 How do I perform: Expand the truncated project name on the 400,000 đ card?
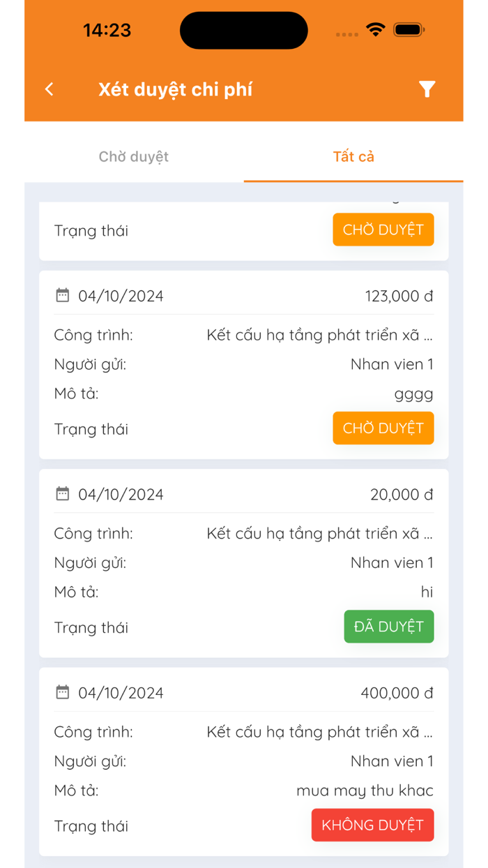click(x=321, y=732)
